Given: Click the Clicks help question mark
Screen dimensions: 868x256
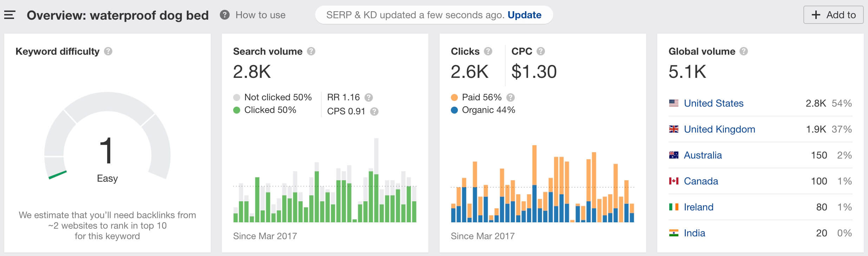Looking at the screenshot, I should pos(488,51).
